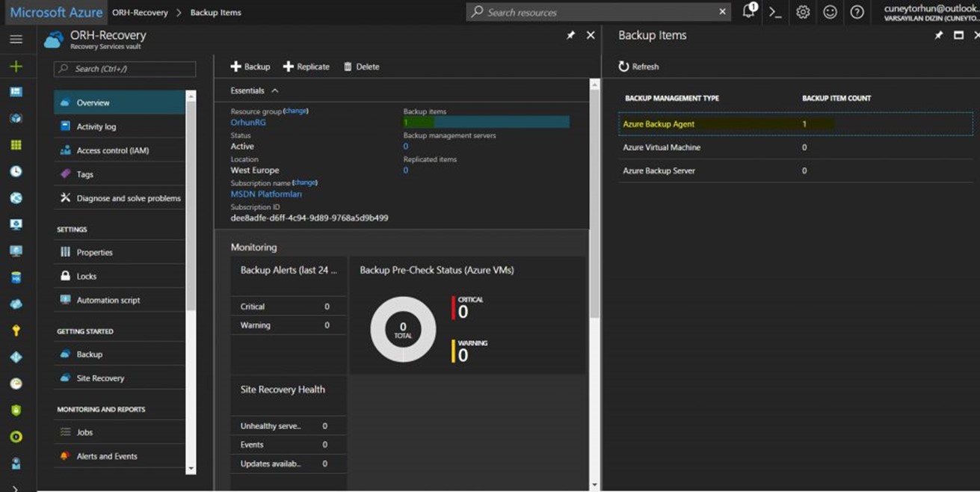Image resolution: width=980 pixels, height=492 pixels.
Task: Open Activity log
Action: click(x=120, y=126)
